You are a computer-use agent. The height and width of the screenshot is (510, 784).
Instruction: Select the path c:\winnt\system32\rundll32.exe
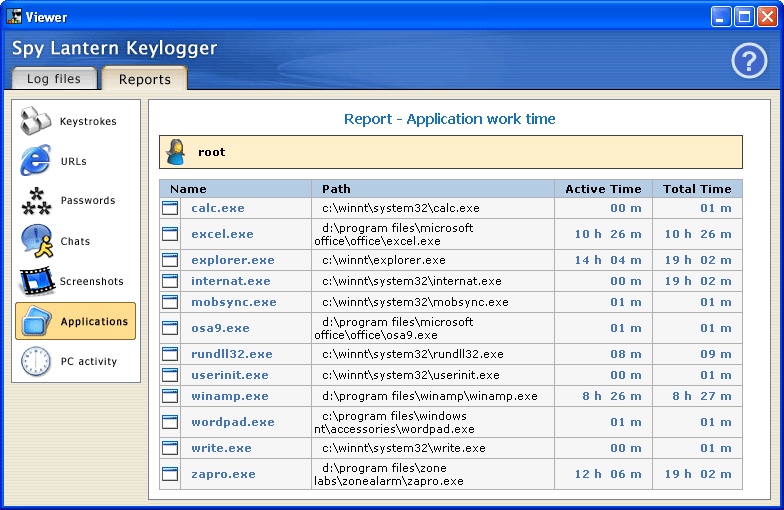click(413, 354)
